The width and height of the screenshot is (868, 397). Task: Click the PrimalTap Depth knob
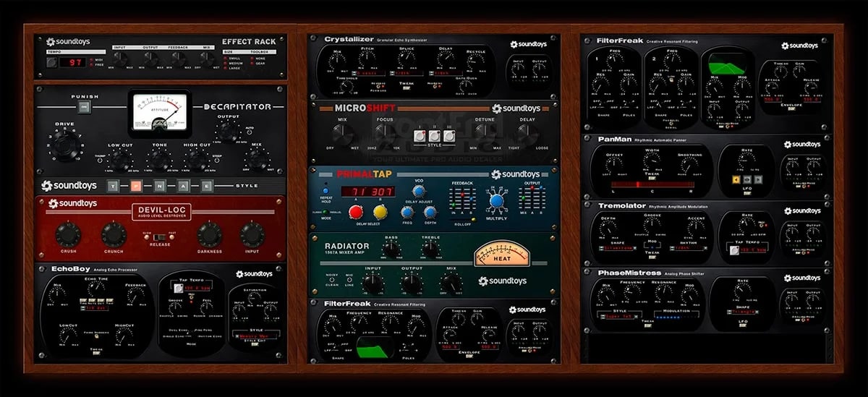[x=430, y=212]
